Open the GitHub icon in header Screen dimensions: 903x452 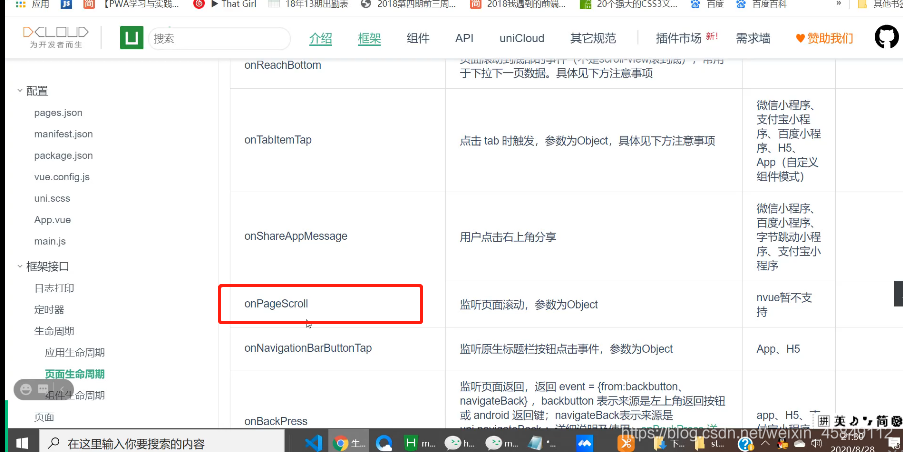click(x=887, y=37)
